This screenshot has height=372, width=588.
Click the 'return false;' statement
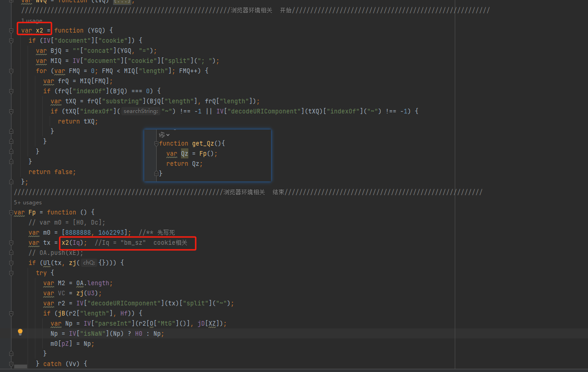52,172
